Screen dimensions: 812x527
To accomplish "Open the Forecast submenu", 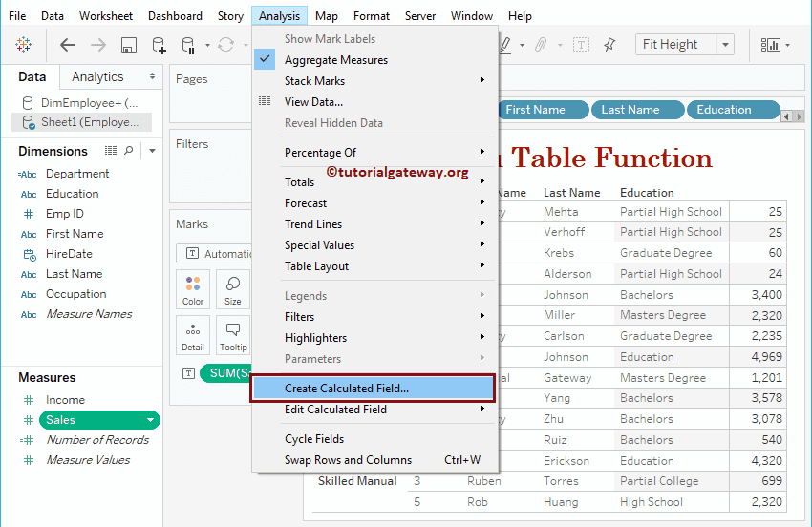I will pyautogui.click(x=374, y=203).
